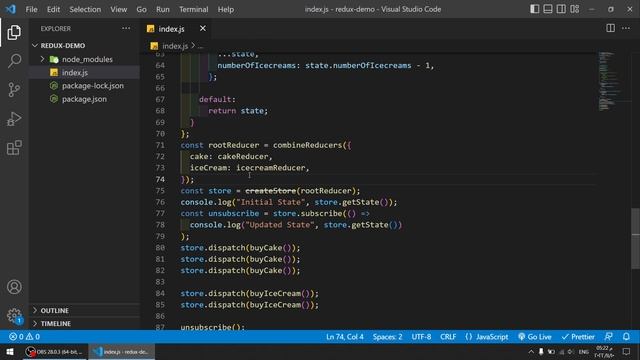This screenshot has height=360, width=640.
Task: Open the Extensions view
Action: 14,148
